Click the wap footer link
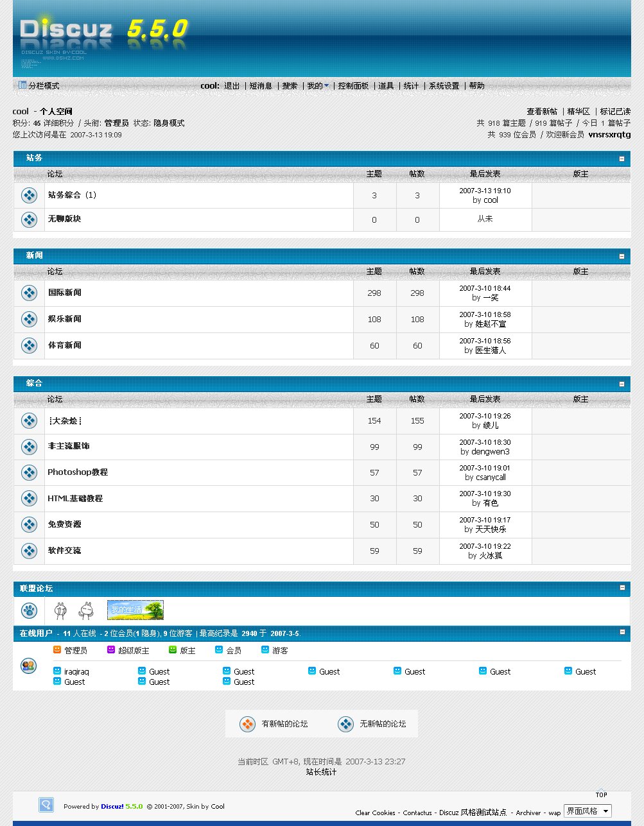Viewport: 644px width, 826px height. (x=554, y=813)
